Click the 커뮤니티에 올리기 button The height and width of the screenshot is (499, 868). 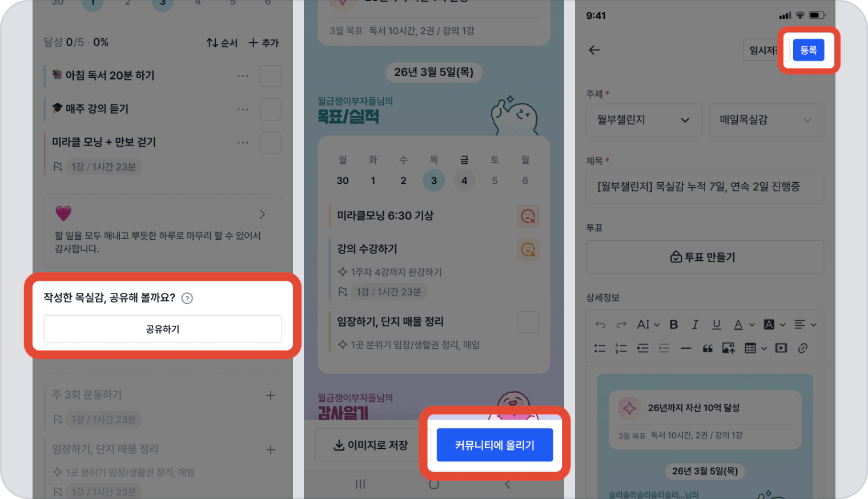pyautogui.click(x=495, y=445)
